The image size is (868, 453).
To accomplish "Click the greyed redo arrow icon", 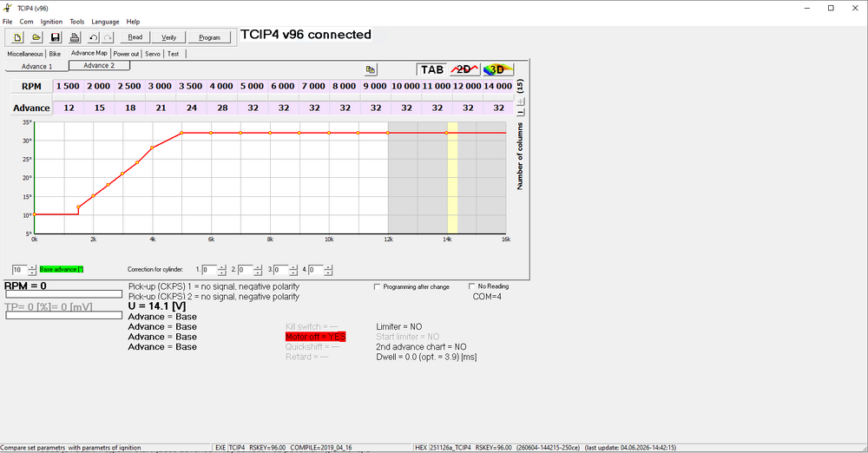I will 108,37.
